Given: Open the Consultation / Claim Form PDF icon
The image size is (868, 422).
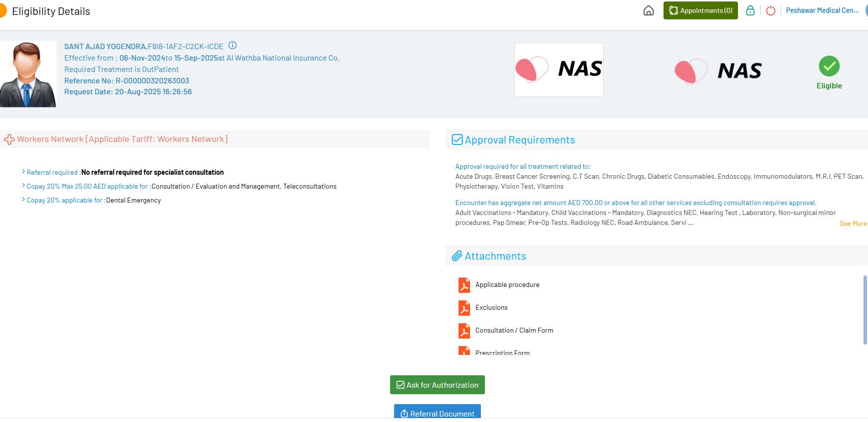Looking at the screenshot, I should pos(464,331).
